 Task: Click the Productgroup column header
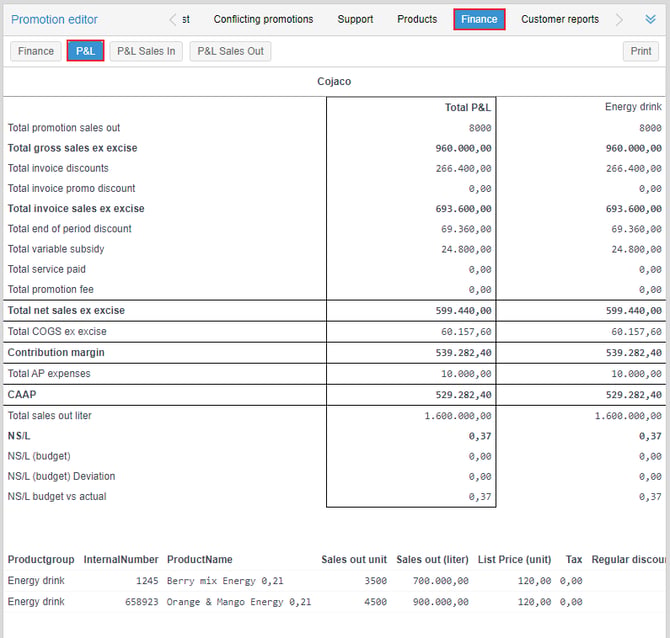(41, 559)
